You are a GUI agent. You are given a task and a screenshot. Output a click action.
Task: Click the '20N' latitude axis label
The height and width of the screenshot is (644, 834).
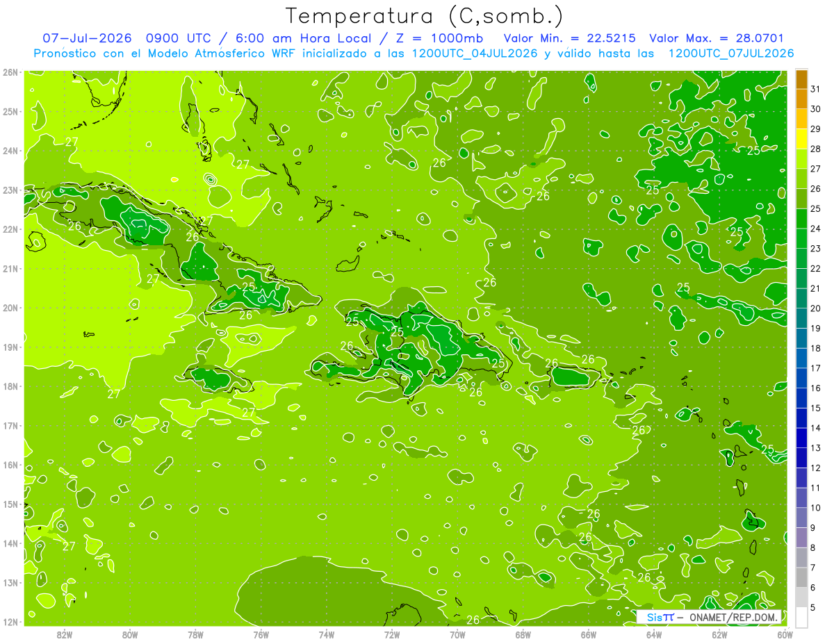[x=10, y=307]
